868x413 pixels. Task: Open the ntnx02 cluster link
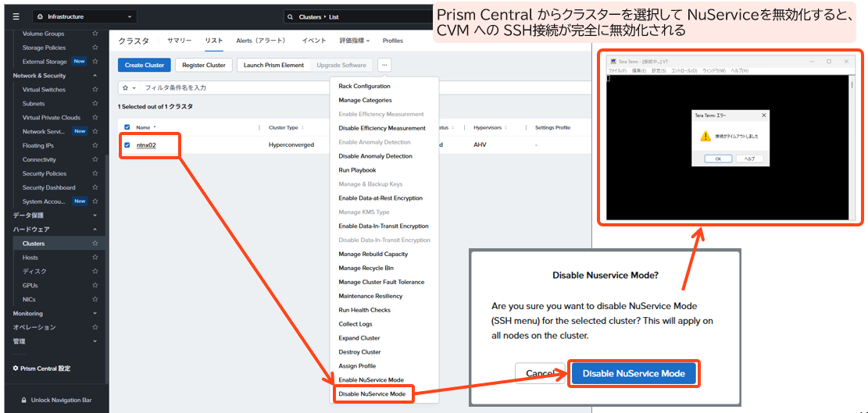pyautogui.click(x=146, y=145)
